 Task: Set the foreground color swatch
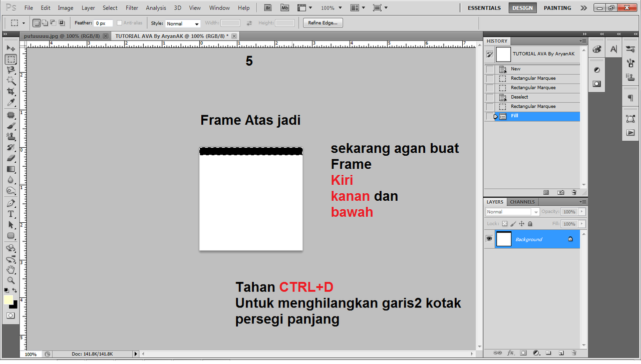[8, 299]
